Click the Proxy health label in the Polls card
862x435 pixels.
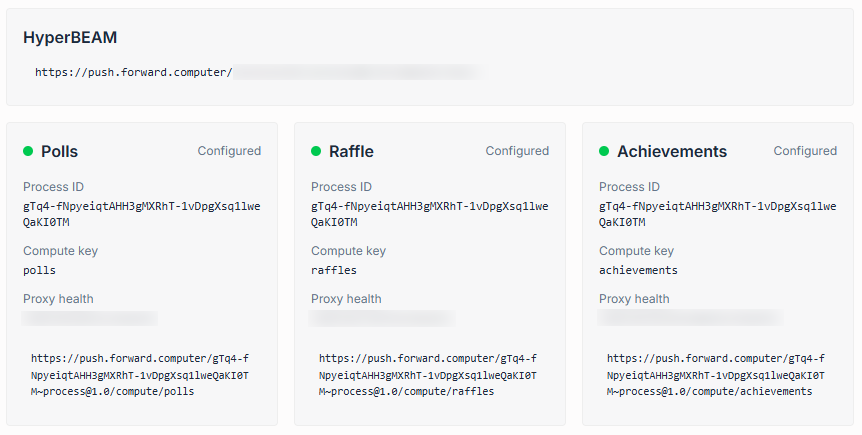coord(58,299)
